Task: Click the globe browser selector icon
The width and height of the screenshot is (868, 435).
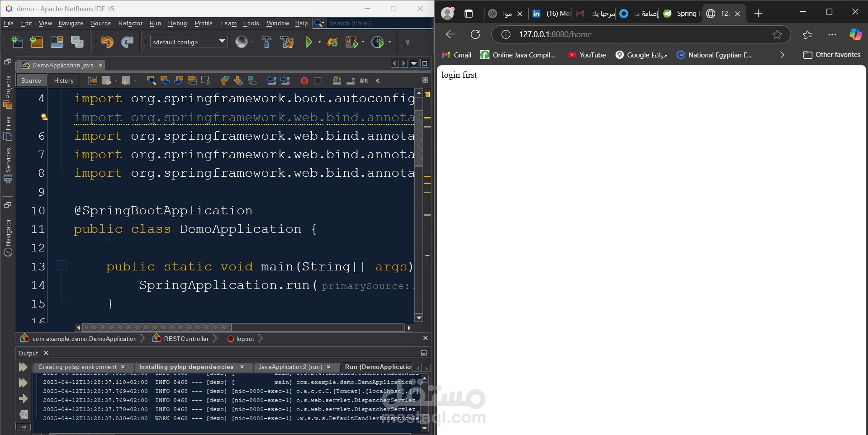Action: pyautogui.click(x=242, y=42)
